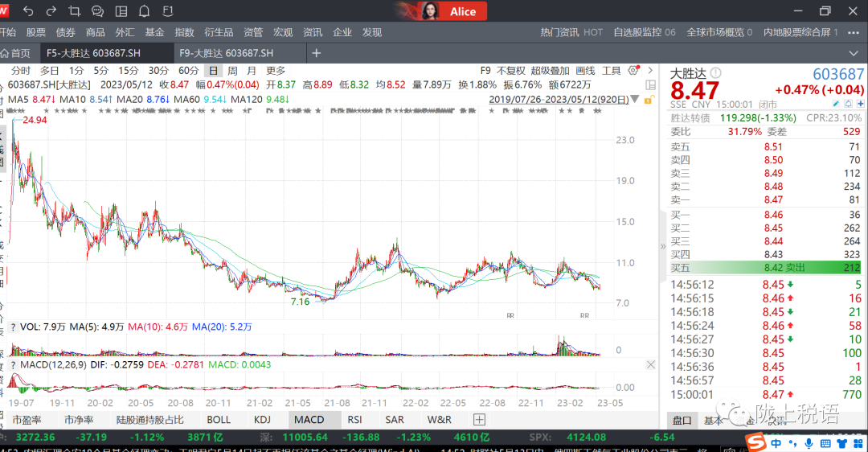Image resolution: width=868 pixels, height=452 pixels.
Task: Open the 大胜达 stock info icon
Action: pyautogui.click(x=716, y=72)
